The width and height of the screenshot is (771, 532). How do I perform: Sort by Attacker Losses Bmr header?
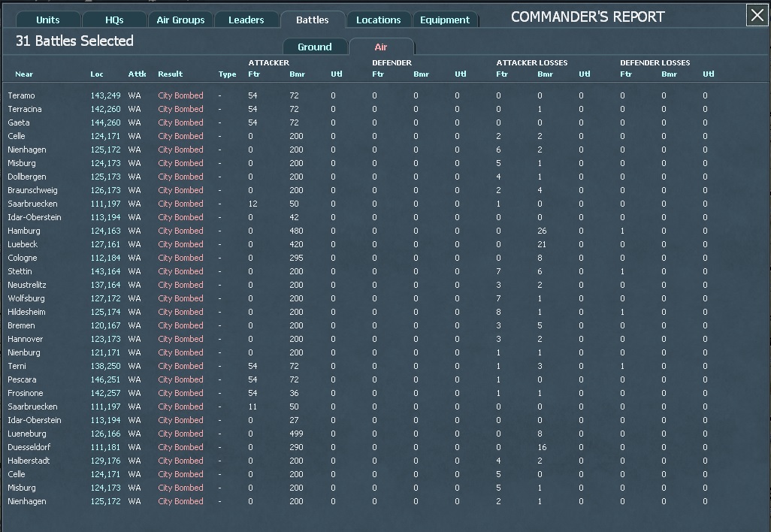(545, 74)
